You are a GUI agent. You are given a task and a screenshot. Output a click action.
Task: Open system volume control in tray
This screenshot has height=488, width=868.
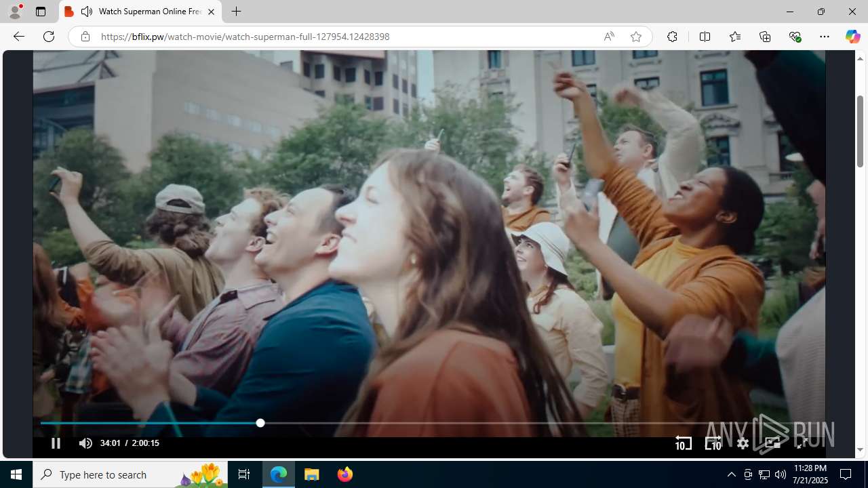[780, 474]
